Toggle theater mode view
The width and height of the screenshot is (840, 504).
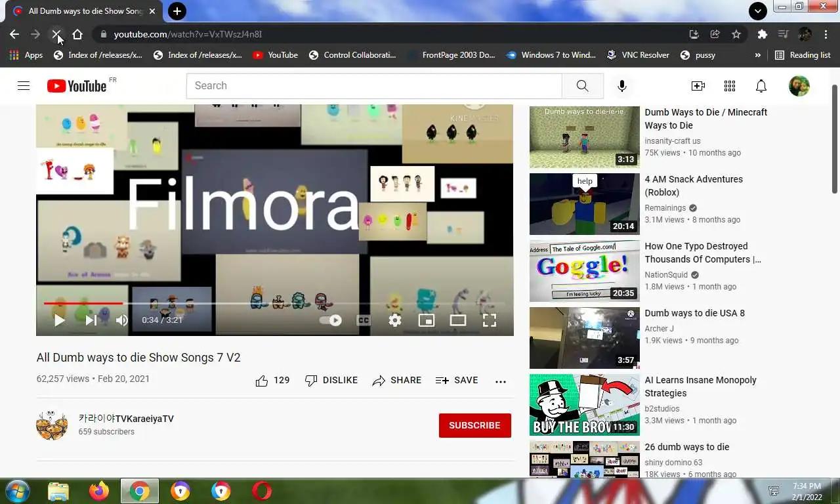(x=458, y=320)
